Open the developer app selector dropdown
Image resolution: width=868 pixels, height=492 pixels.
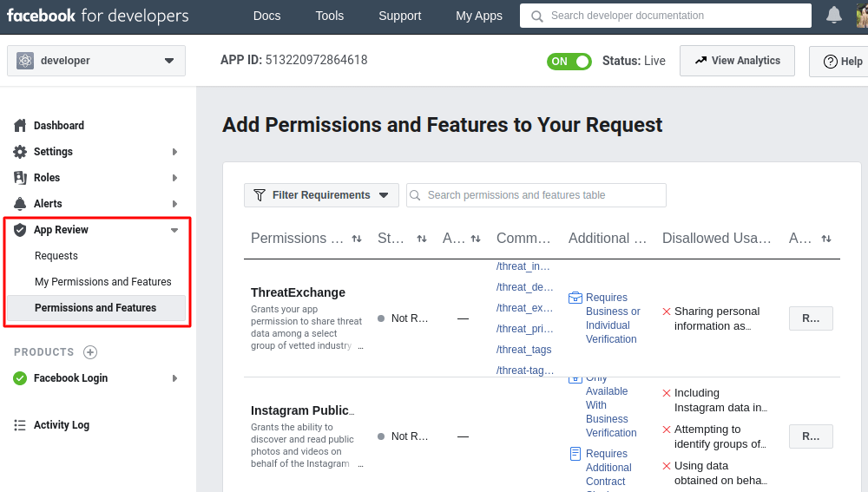[x=96, y=61]
